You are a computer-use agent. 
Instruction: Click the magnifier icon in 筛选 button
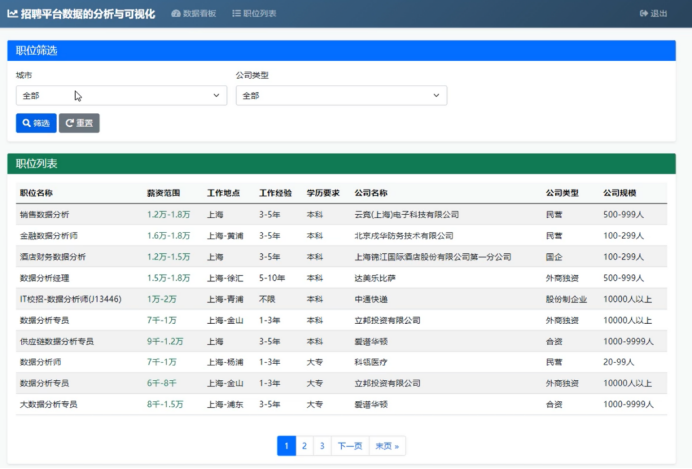[26, 123]
